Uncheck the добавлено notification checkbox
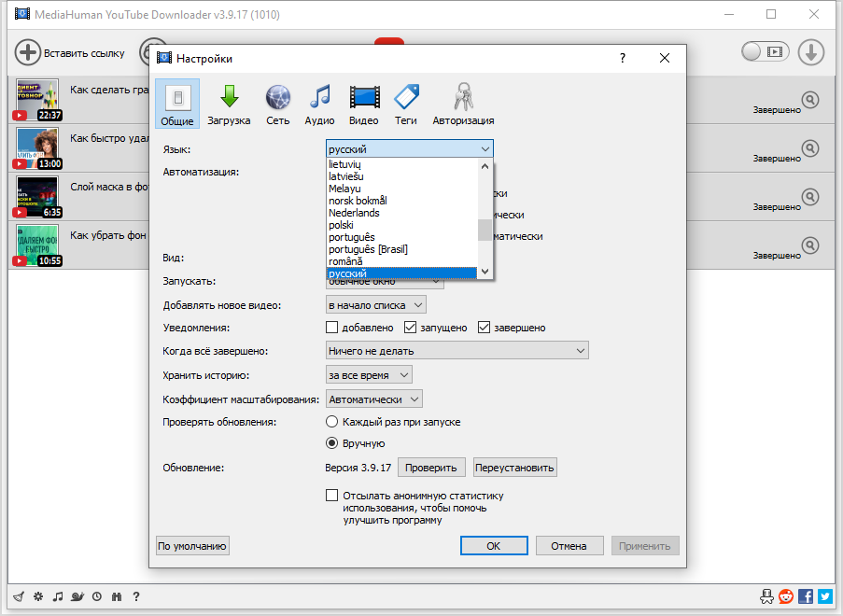This screenshot has width=843, height=616. coord(331,327)
